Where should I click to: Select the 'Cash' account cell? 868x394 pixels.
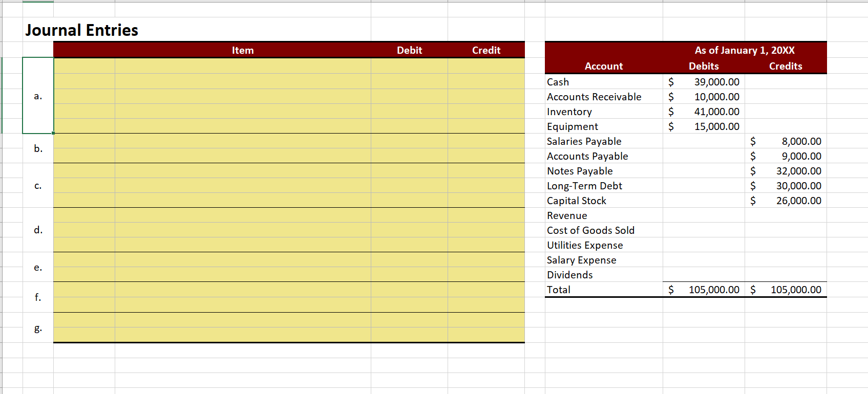pyautogui.click(x=604, y=82)
